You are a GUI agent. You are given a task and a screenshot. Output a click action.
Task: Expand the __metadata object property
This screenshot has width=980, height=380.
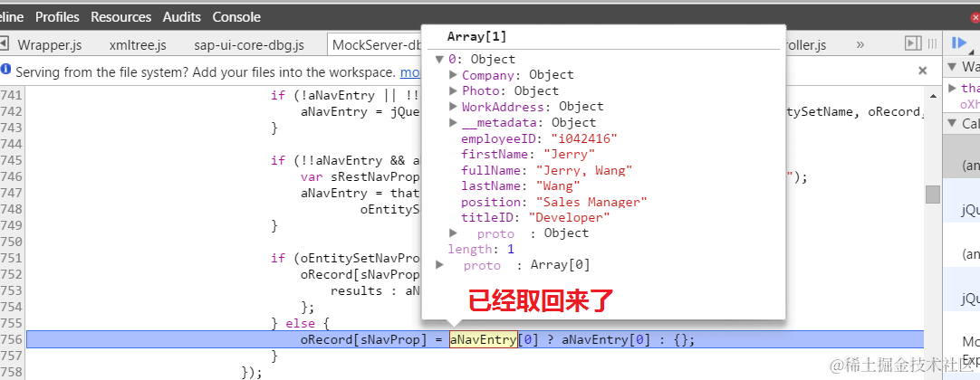[x=455, y=122]
